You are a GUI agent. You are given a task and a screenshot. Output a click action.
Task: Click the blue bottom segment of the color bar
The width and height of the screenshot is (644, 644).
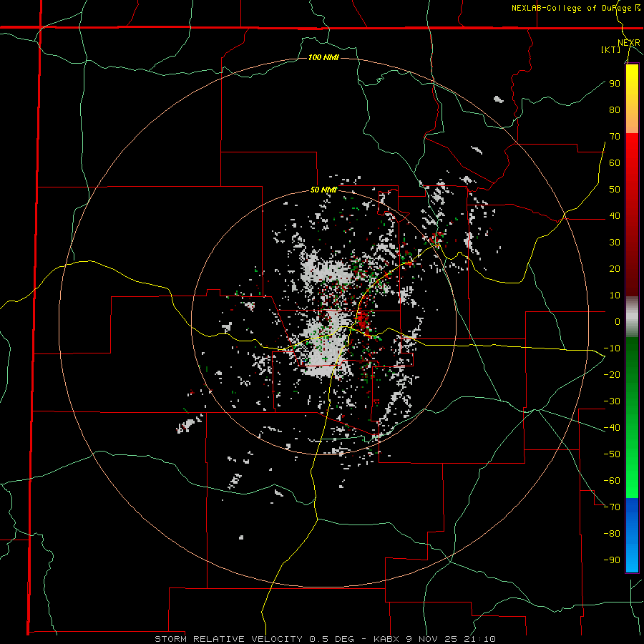632,535
